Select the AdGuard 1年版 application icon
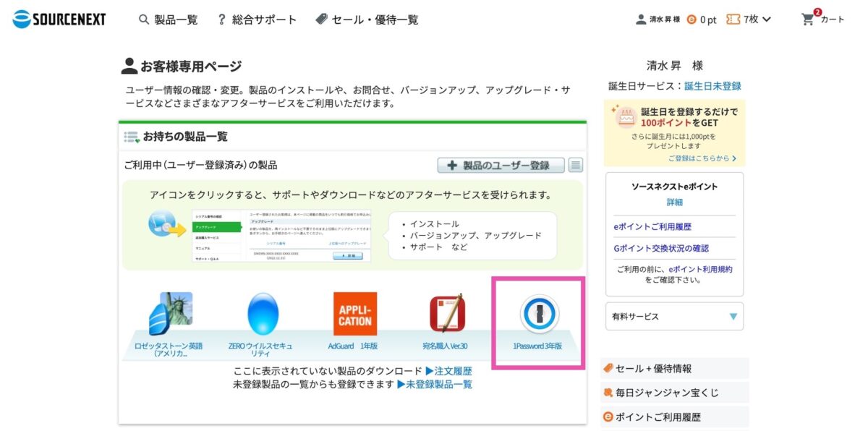The image size is (868, 431). [x=355, y=314]
